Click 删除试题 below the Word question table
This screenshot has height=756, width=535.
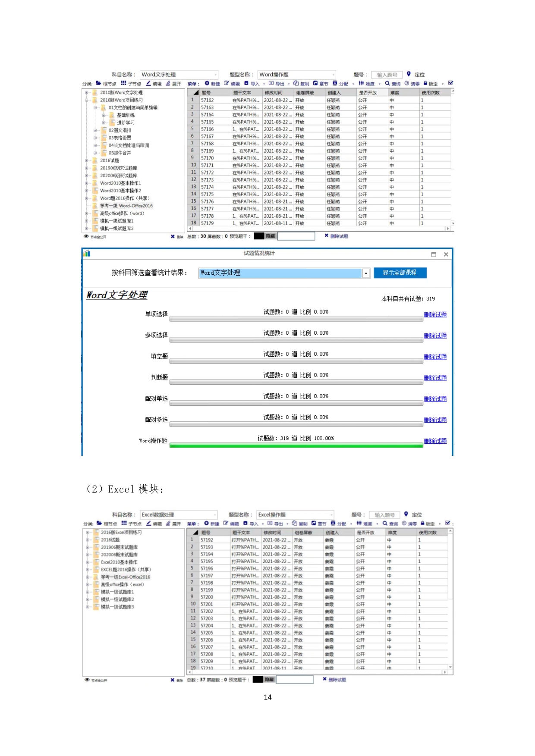(x=339, y=236)
